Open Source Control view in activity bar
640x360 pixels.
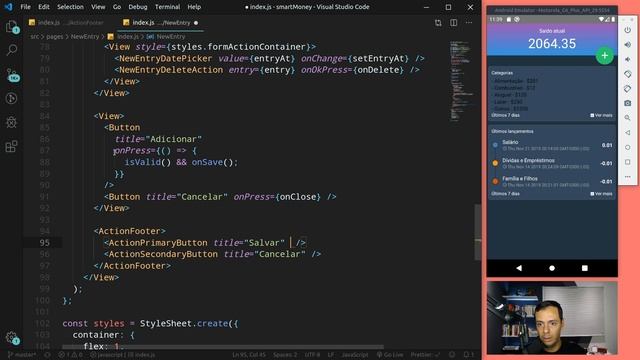[x=11, y=75]
